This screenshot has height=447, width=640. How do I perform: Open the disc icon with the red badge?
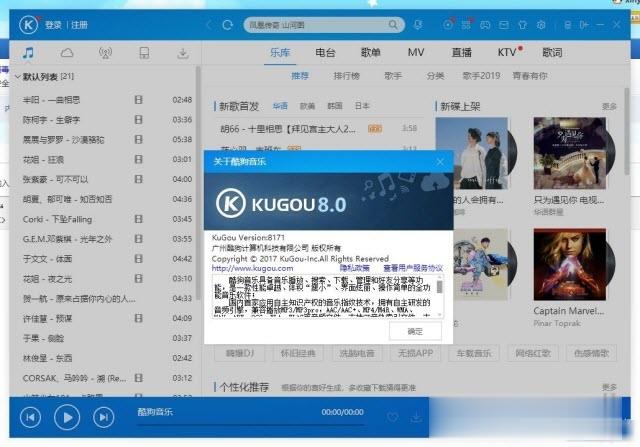(x=448, y=25)
